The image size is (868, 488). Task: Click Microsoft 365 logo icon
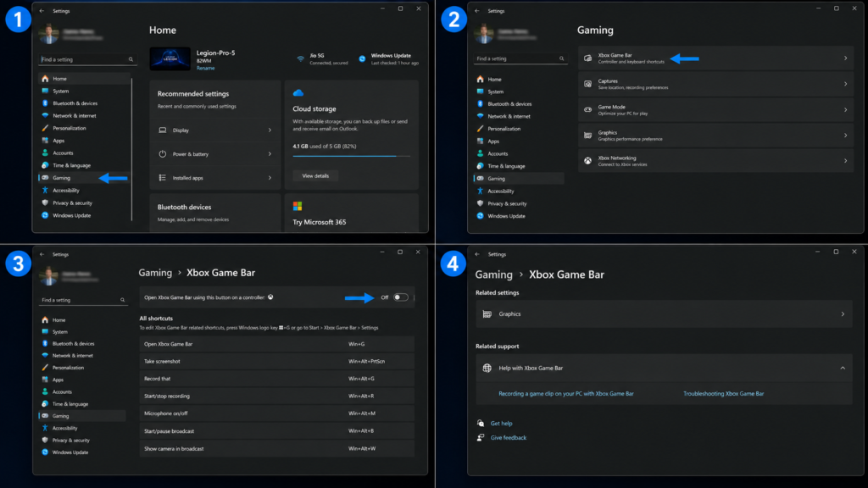tap(298, 207)
